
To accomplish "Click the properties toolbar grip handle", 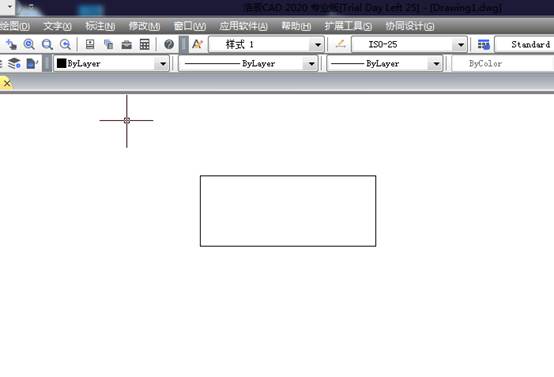I will [x=47, y=64].
